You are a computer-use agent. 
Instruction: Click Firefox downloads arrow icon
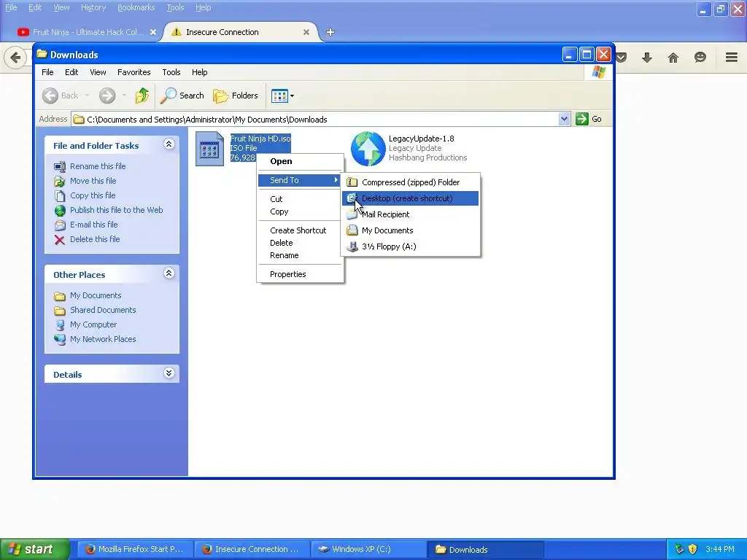(x=646, y=58)
